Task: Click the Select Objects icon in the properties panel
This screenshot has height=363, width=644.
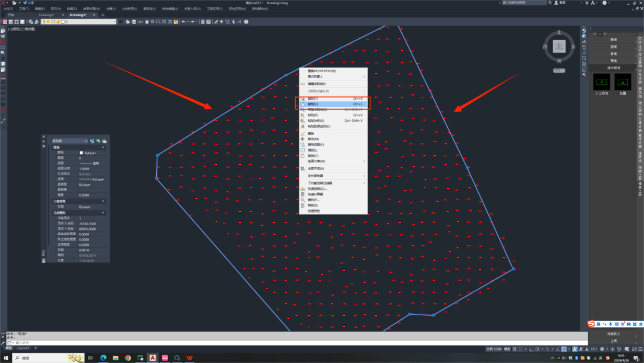Action: 98,141
